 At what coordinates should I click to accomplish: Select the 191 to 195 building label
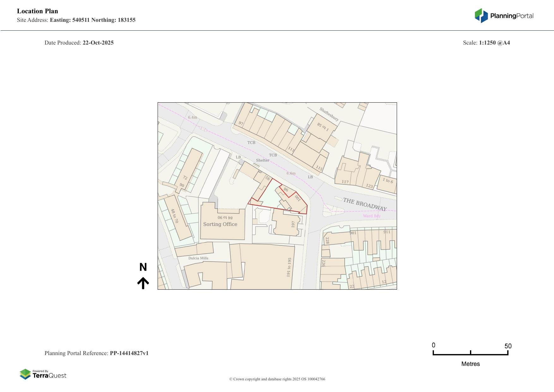(x=289, y=267)
